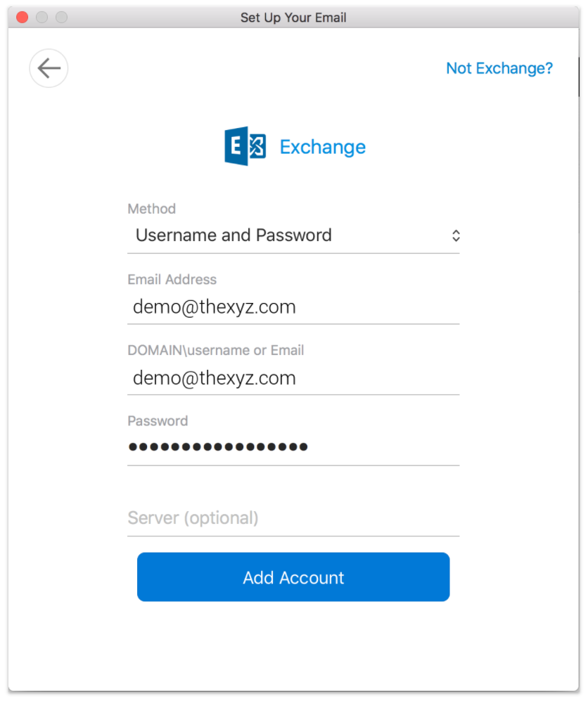Image resolution: width=588 pixels, height=701 pixels.
Task: Click the Set Up Your Email title
Action: click(293, 18)
